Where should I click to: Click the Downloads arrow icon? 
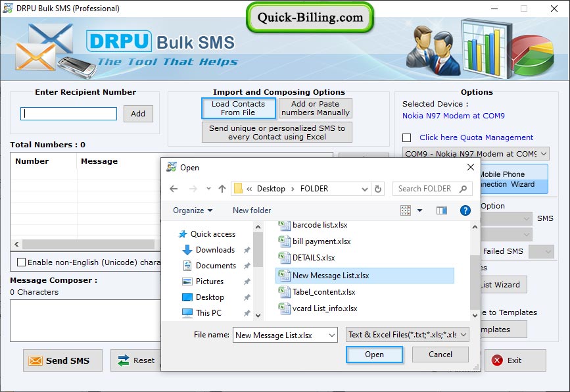tap(187, 250)
